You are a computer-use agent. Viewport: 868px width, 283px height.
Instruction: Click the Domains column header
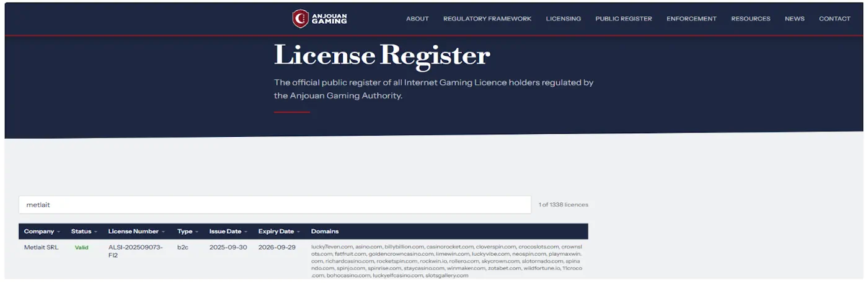tap(325, 232)
